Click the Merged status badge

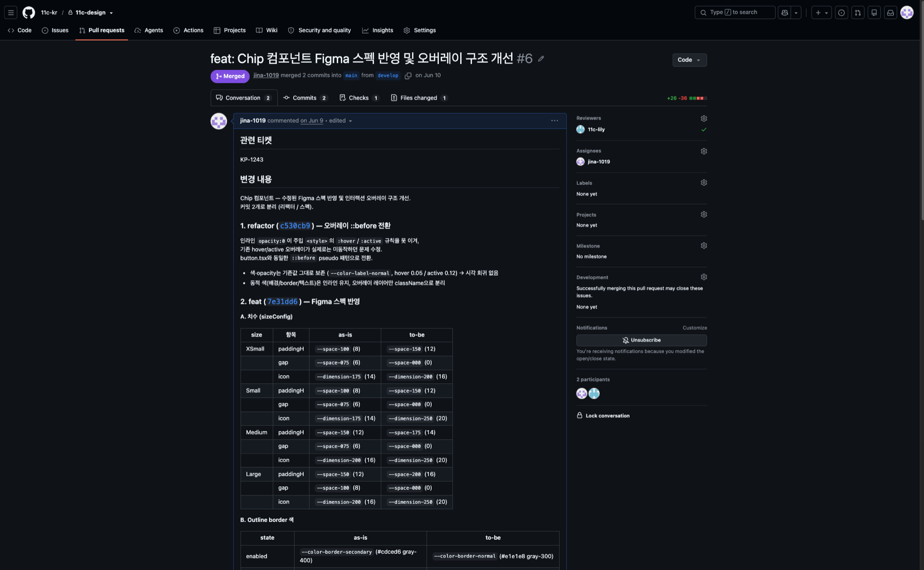[230, 76]
